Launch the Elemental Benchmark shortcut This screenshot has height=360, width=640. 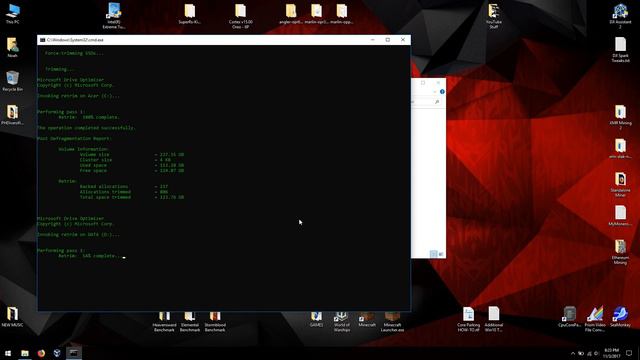(x=190, y=322)
